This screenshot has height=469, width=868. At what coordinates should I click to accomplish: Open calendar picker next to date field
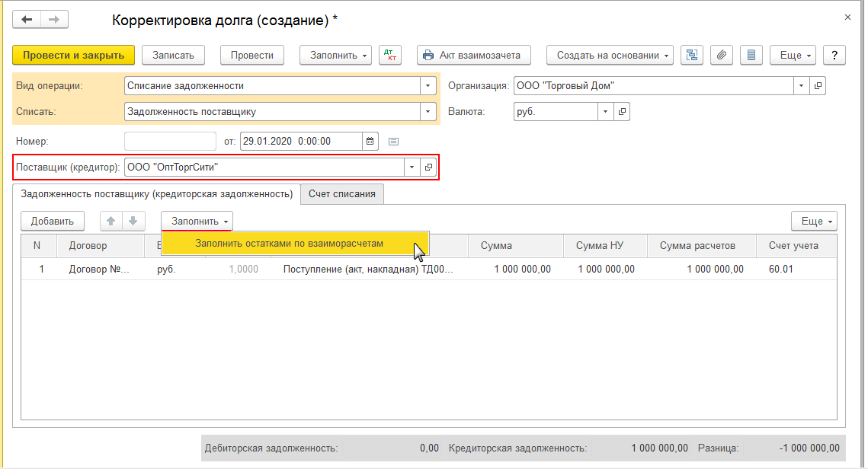click(370, 141)
